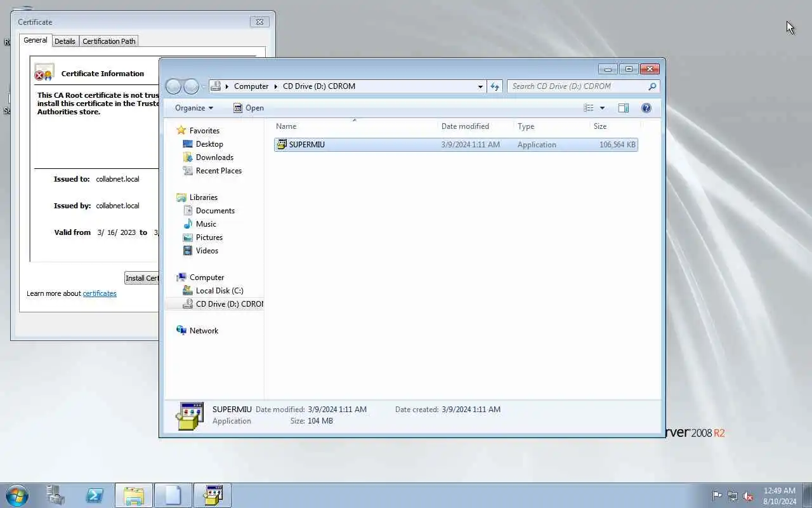
Task: Select the General tab in Certificate window
Action: [36, 40]
